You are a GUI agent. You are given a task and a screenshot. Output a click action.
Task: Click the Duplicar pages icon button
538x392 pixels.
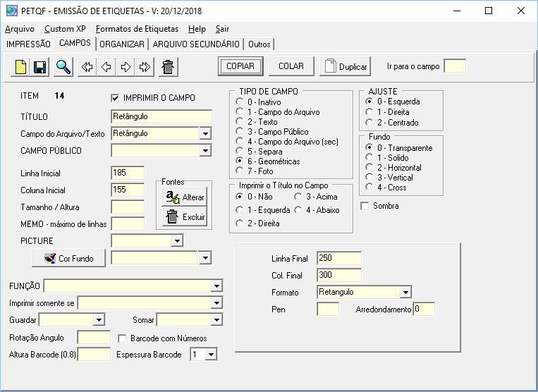[346, 66]
